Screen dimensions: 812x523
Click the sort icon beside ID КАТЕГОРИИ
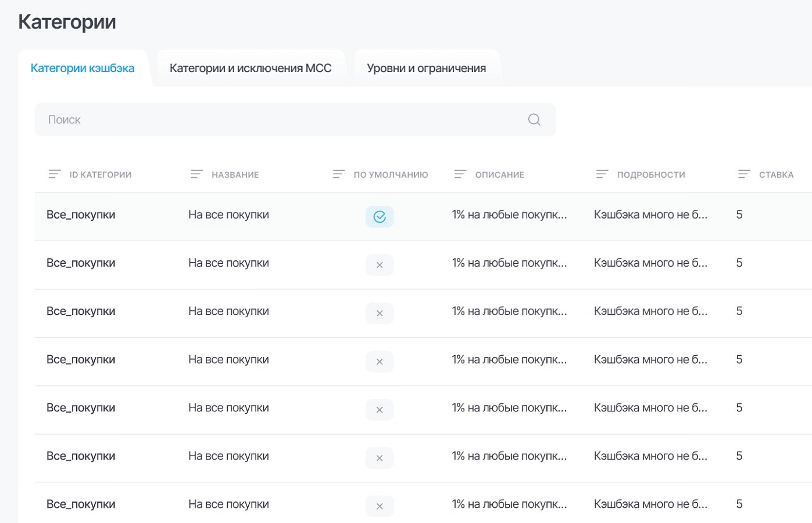55,174
